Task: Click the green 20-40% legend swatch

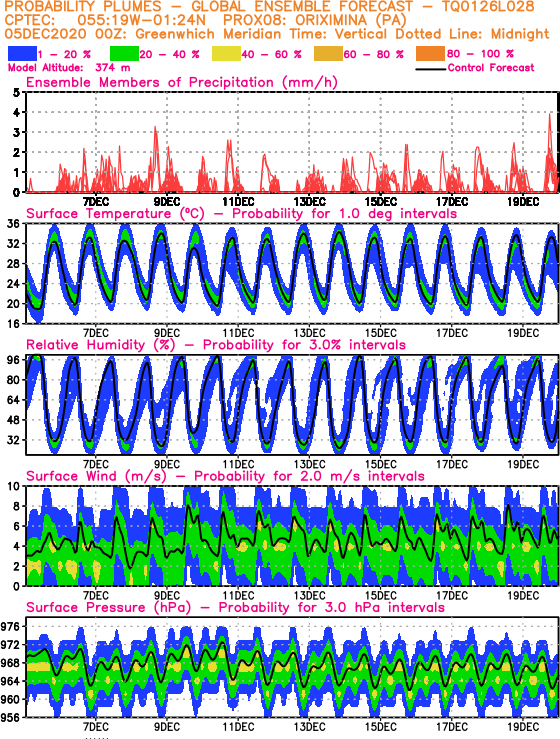Action: pyautogui.click(x=124, y=53)
